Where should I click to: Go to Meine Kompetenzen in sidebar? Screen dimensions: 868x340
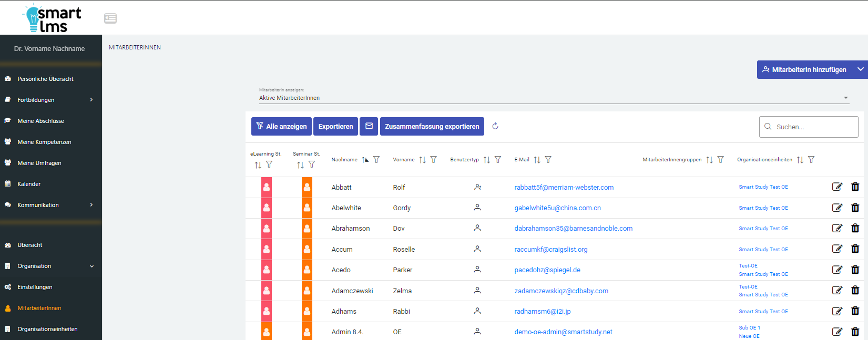[x=44, y=142]
